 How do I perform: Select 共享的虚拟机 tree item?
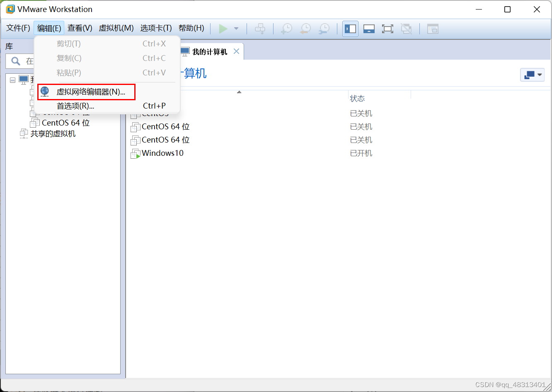coord(53,133)
